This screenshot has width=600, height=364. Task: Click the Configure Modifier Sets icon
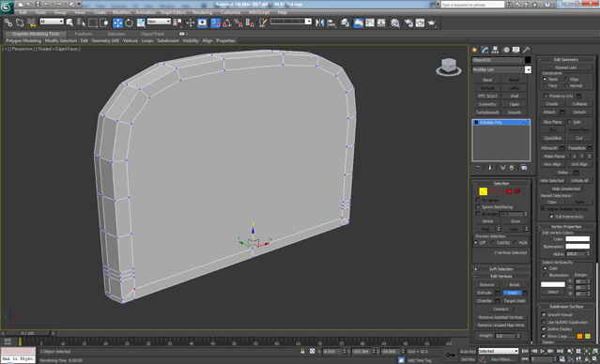coord(524,168)
